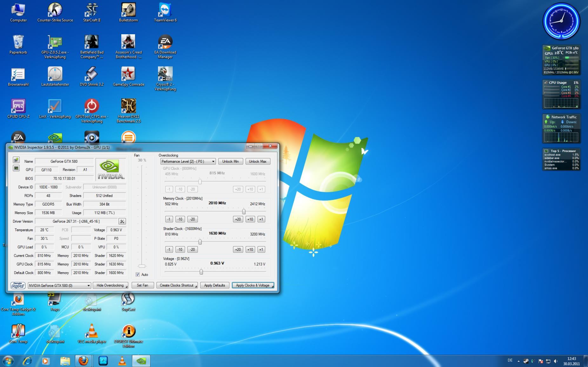Click the BIOS version field
This screenshot has height=367, width=588.
tap(64, 179)
